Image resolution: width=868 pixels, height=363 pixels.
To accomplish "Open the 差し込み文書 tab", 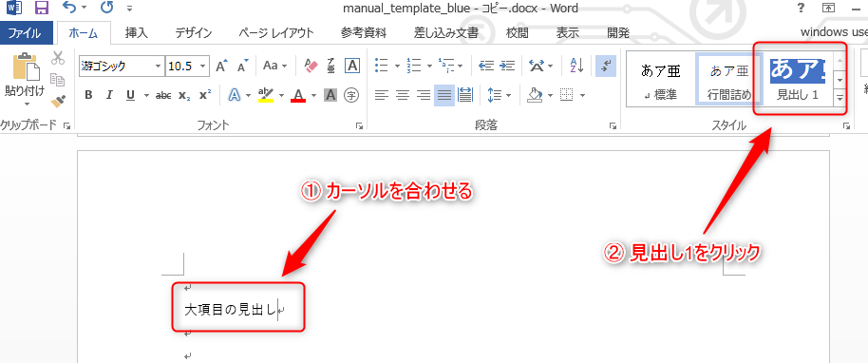I will [446, 32].
